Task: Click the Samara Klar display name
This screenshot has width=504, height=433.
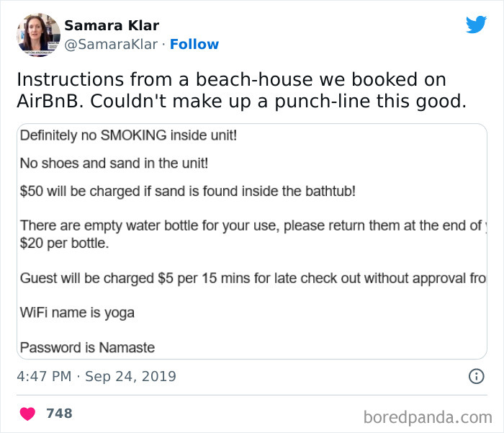Action: pyautogui.click(x=112, y=25)
